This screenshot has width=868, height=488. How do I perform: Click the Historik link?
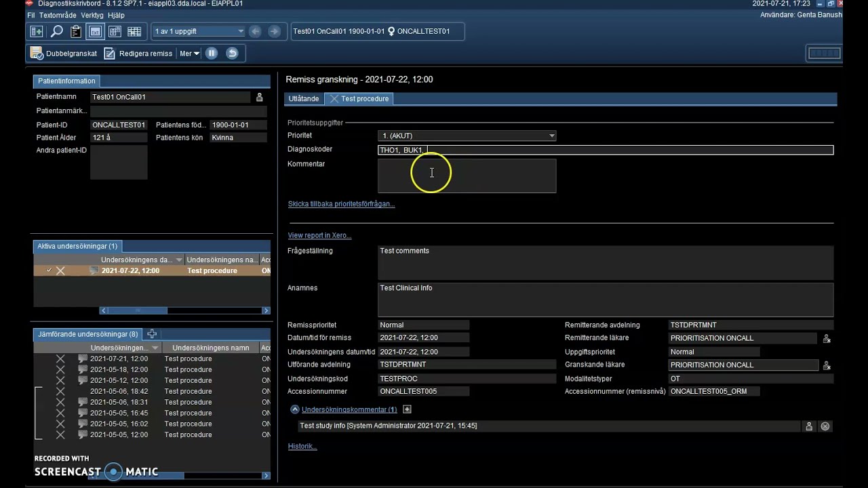(x=302, y=446)
